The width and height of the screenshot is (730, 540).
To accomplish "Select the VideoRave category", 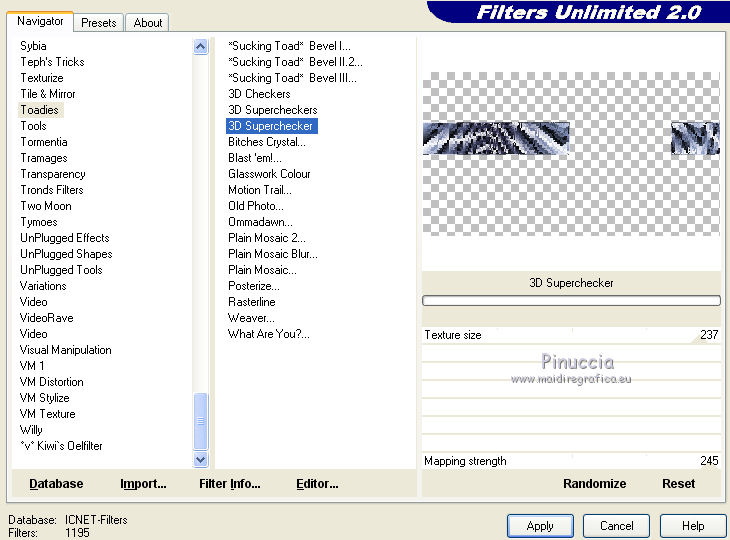I will point(47,318).
